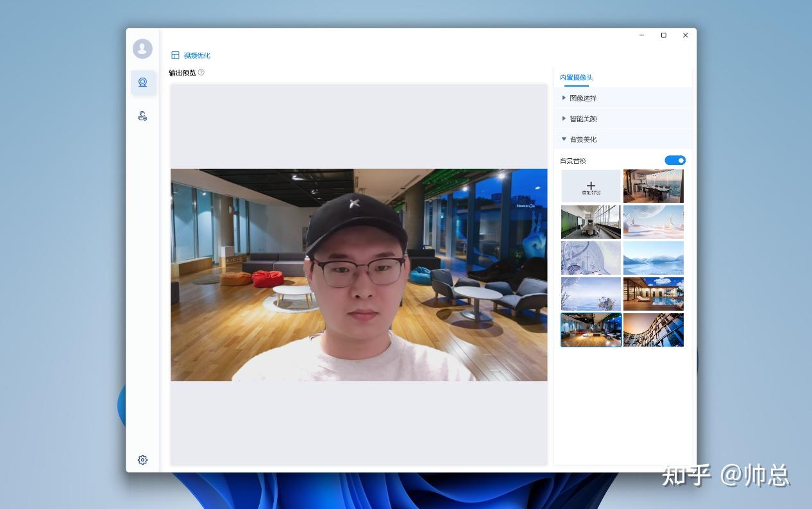Click the help icon beside 输出预览
Image resolution: width=812 pixels, height=509 pixels.
[x=201, y=73]
